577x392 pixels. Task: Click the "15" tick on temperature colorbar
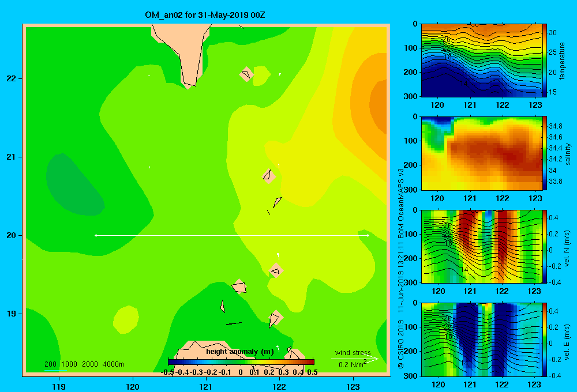coord(553,92)
